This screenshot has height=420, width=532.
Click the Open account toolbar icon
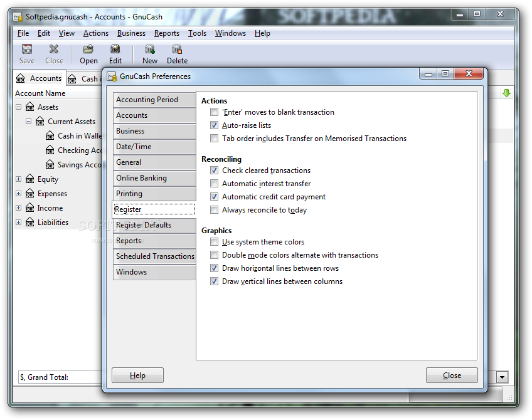click(x=88, y=50)
